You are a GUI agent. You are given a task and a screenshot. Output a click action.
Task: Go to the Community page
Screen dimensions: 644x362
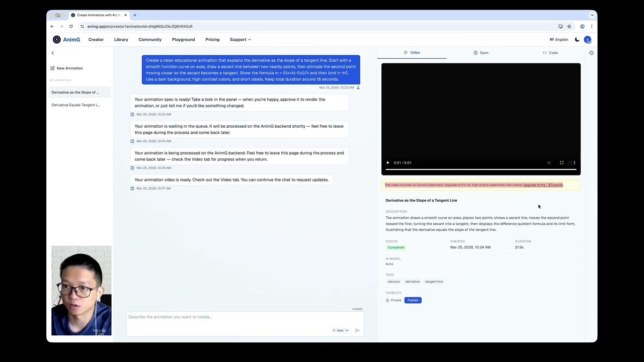click(150, 40)
